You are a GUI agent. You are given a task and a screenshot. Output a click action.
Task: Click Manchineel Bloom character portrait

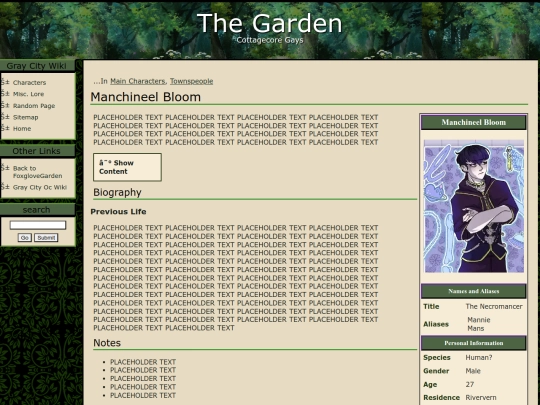click(x=474, y=206)
